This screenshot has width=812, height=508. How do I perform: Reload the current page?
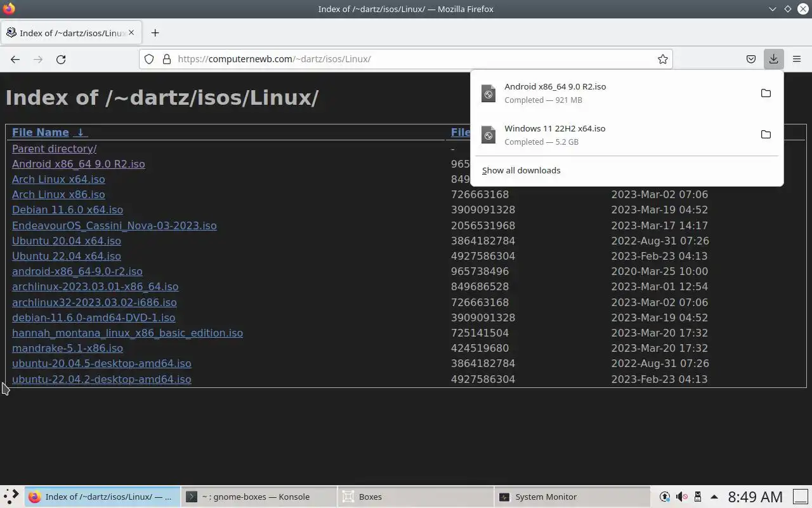(61, 59)
